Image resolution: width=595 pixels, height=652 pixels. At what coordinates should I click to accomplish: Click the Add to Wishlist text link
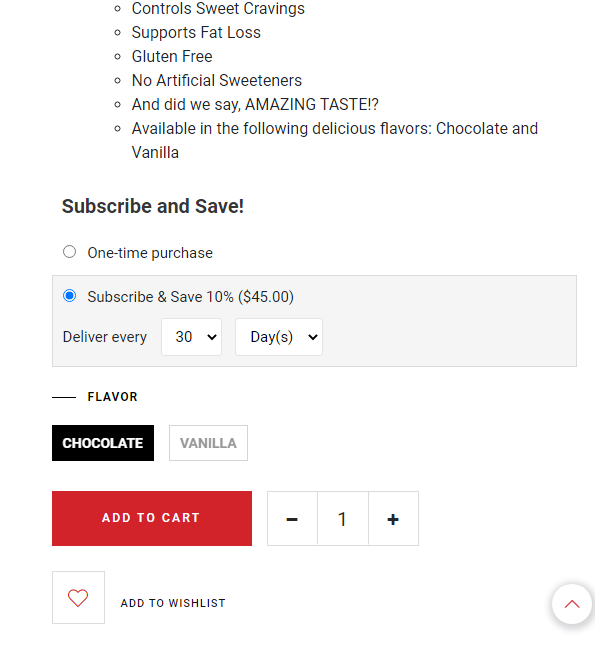[173, 603]
